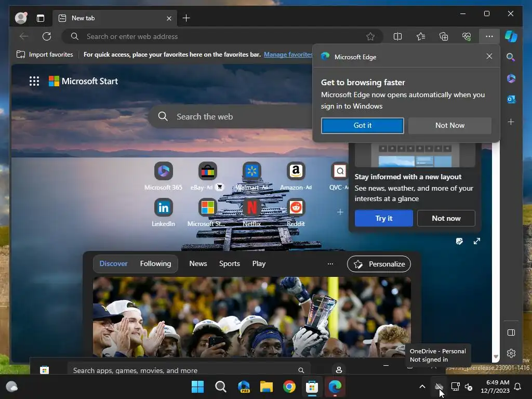This screenshot has height=399, width=532.
Task: Open the Favorites list icon
Action: click(x=421, y=36)
